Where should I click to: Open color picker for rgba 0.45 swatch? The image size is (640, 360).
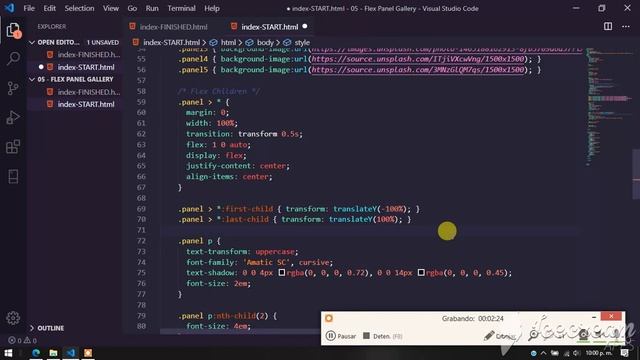(421, 272)
